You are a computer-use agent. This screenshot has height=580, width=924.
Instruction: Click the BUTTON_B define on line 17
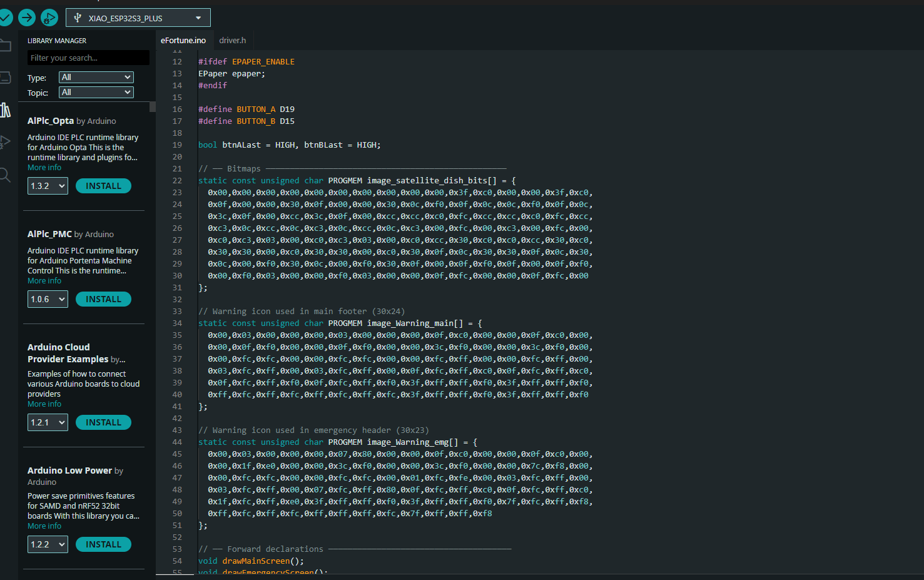[x=256, y=121]
